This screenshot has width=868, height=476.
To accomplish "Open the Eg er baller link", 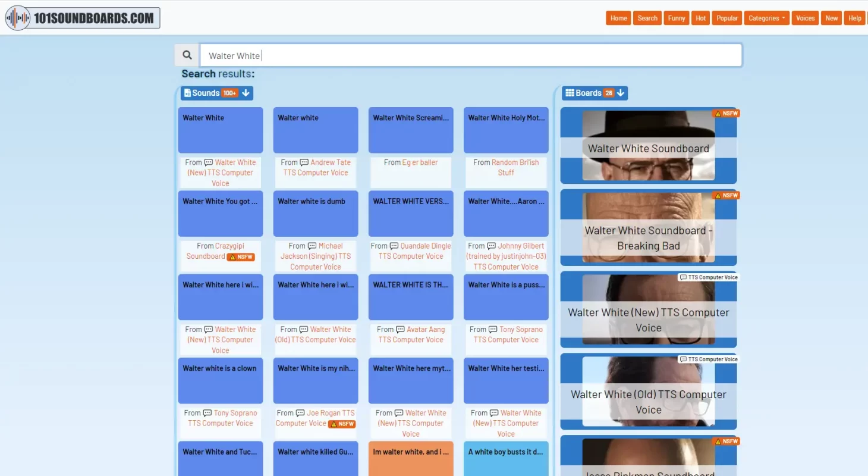I will pos(420,162).
